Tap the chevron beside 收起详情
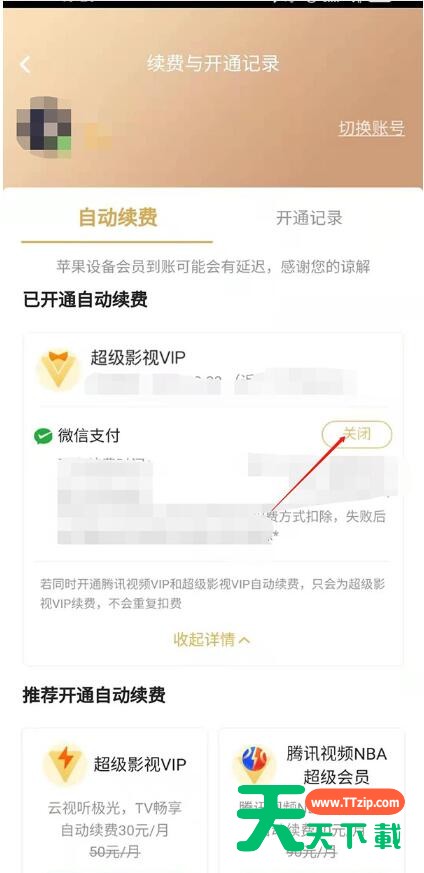424x873 pixels. pyautogui.click(x=244, y=640)
